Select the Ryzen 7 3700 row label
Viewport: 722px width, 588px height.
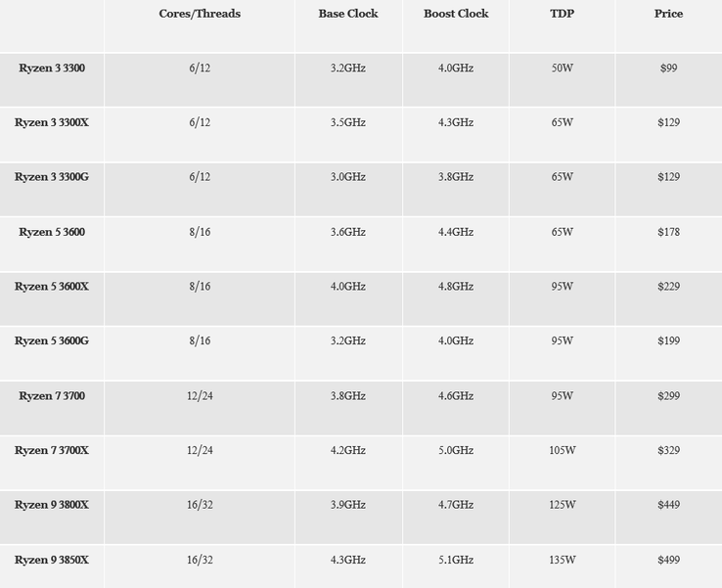[x=52, y=395]
